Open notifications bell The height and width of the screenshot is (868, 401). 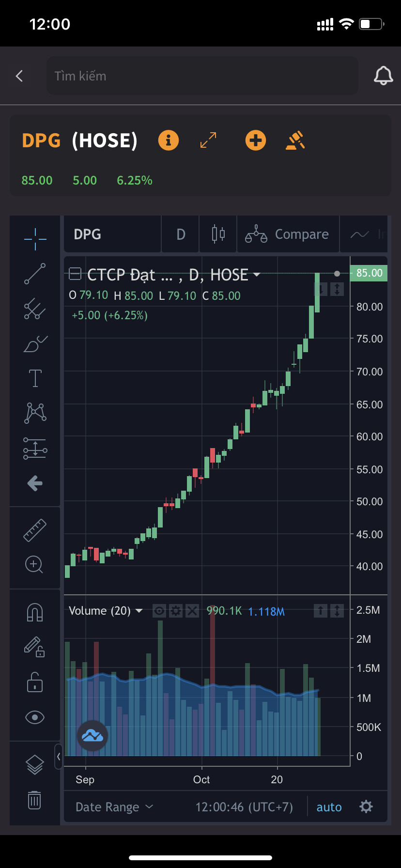click(x=383, y=76)
